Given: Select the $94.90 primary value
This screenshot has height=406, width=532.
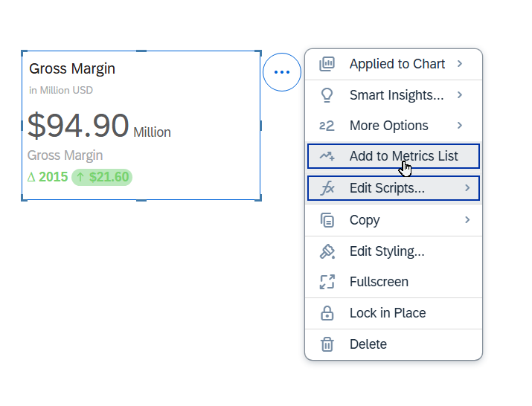Looking at the screenshot, I should coord(78,126).
